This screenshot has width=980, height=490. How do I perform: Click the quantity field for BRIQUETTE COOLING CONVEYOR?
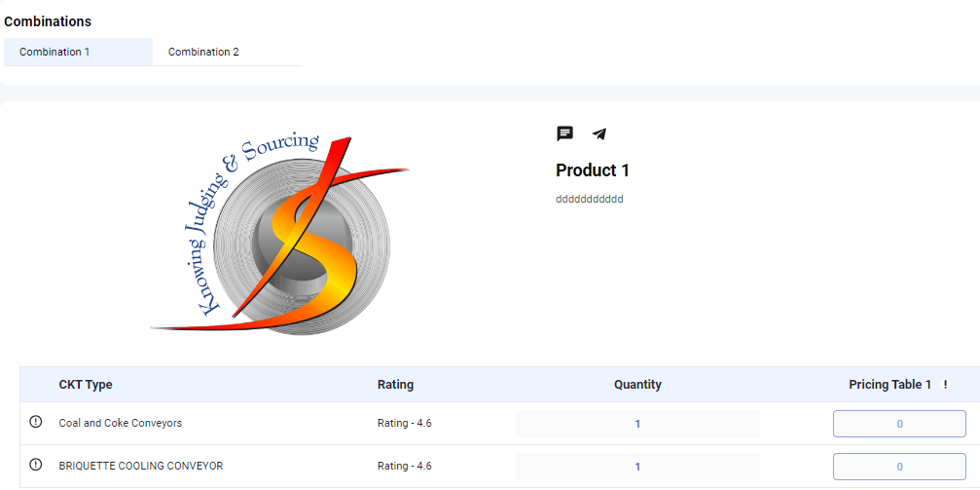(x=637, y=467)
